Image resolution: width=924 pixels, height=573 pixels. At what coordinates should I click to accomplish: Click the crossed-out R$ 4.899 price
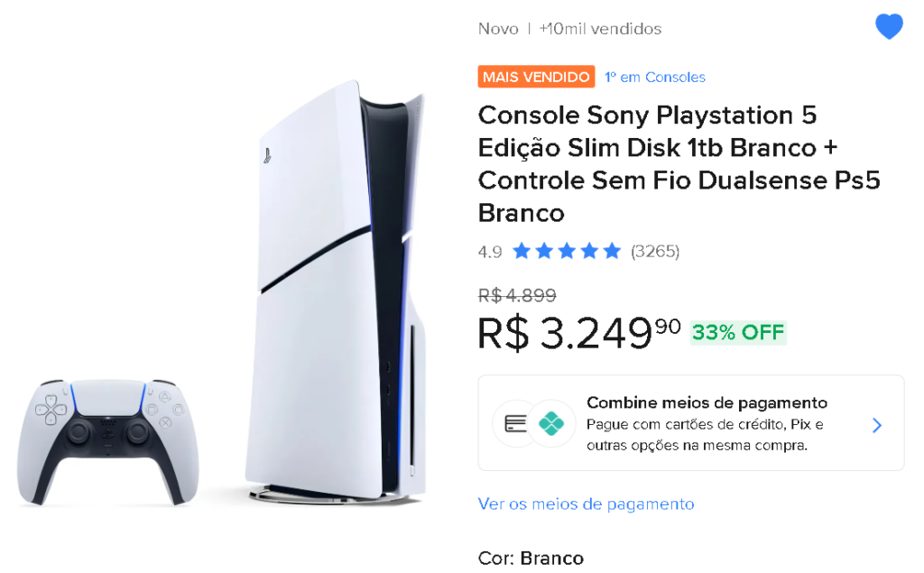pos(517,295)
